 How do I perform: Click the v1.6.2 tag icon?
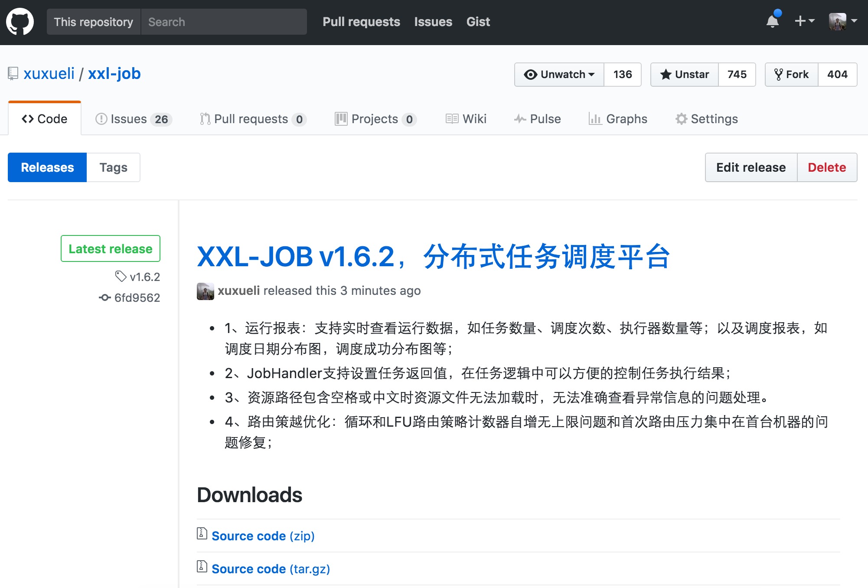click(x=121, y=276)
